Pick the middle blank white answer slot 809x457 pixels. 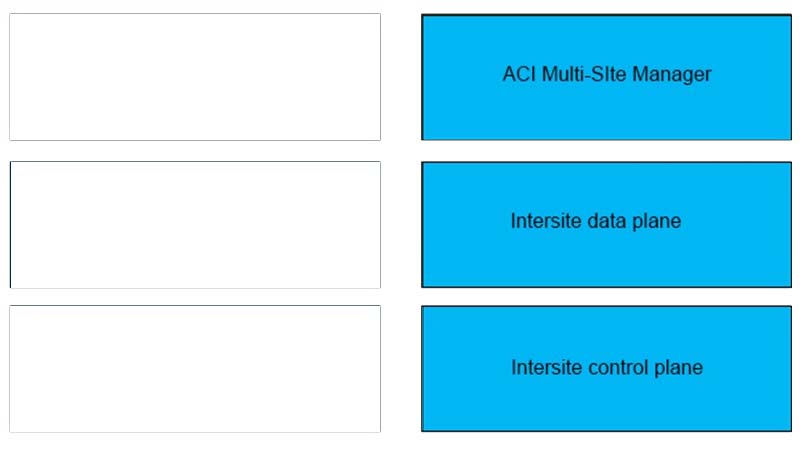(195, 224)
